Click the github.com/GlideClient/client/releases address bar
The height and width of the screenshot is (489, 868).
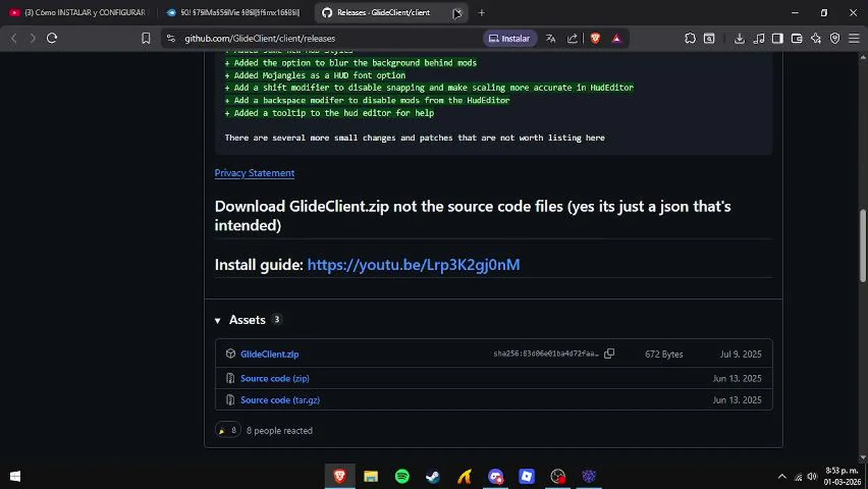pyautogui.click(x=260, y=39)
